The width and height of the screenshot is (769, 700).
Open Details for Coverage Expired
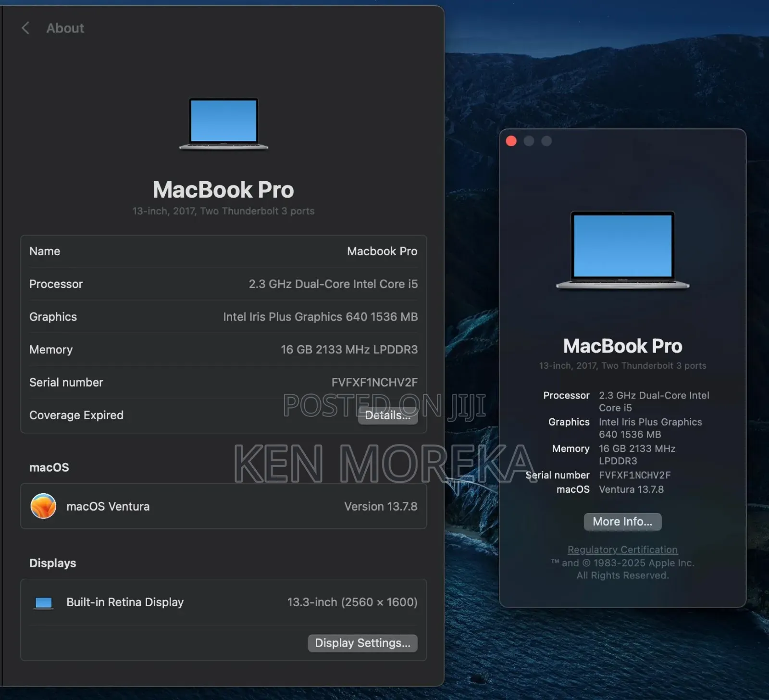(387, 415)
